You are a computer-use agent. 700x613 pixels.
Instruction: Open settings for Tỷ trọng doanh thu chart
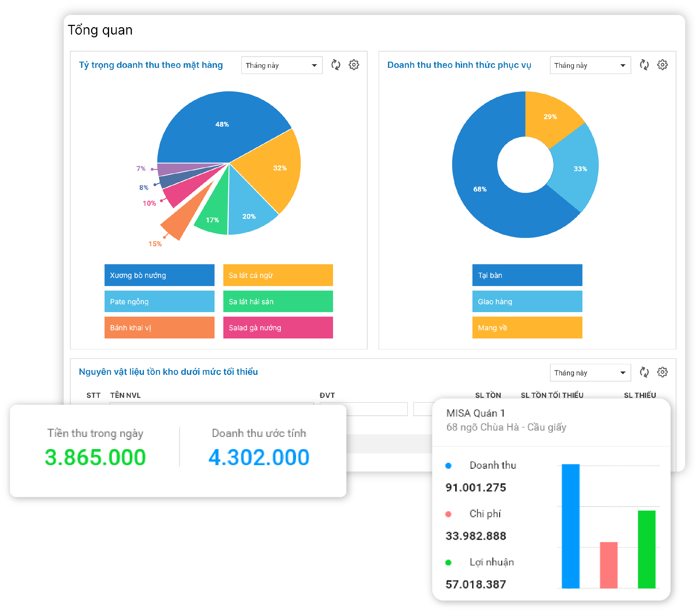(x=354, y=65)
